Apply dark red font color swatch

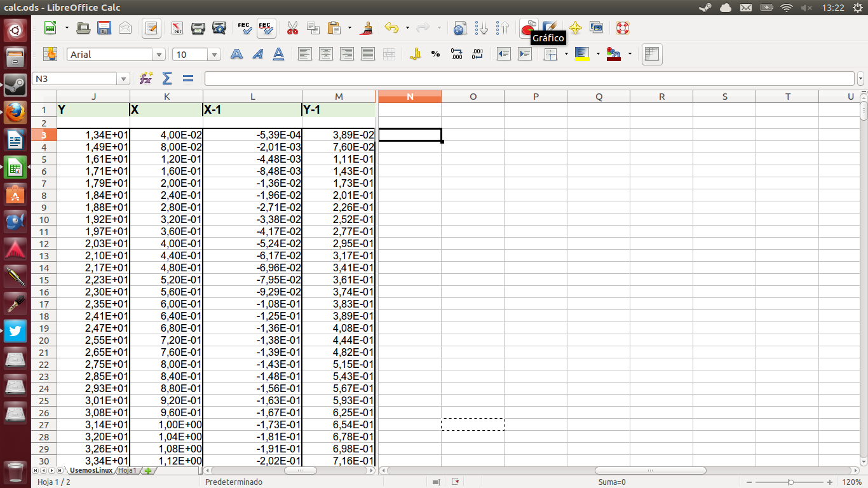pyautogui.click(x=614, y=54)
